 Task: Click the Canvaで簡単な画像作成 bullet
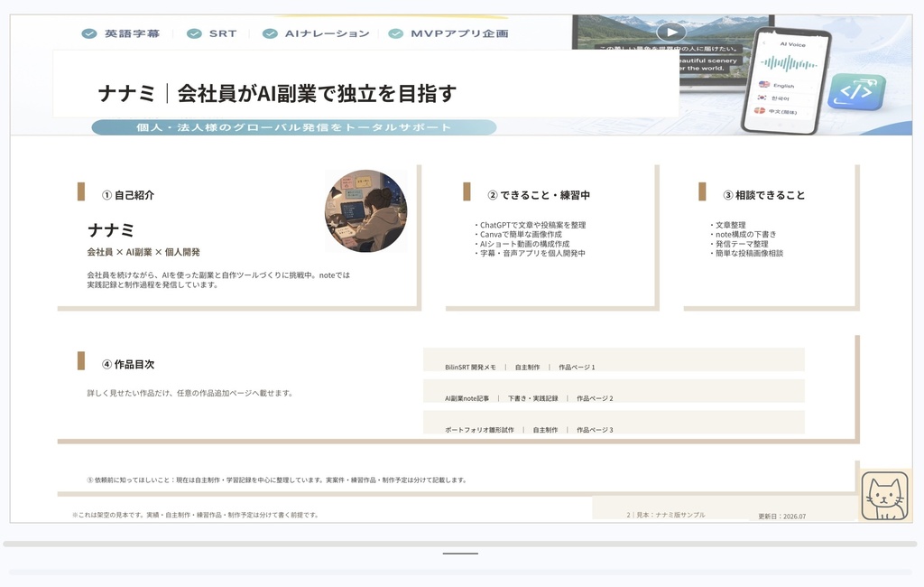(518, 234)
